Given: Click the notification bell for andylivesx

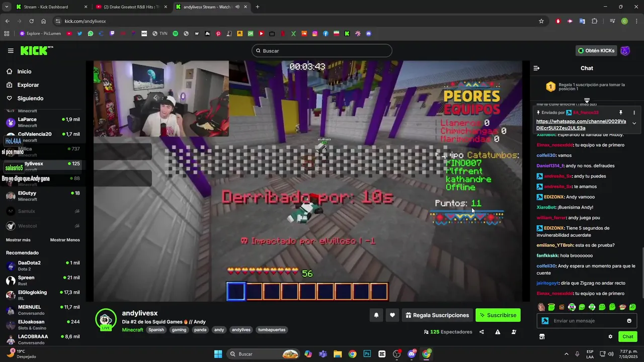Looking at the screenshot, I should (376, 315).
